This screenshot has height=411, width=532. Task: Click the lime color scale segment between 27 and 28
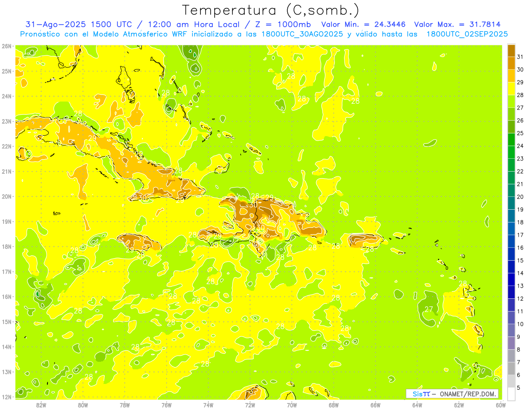(x=511, y=102)
